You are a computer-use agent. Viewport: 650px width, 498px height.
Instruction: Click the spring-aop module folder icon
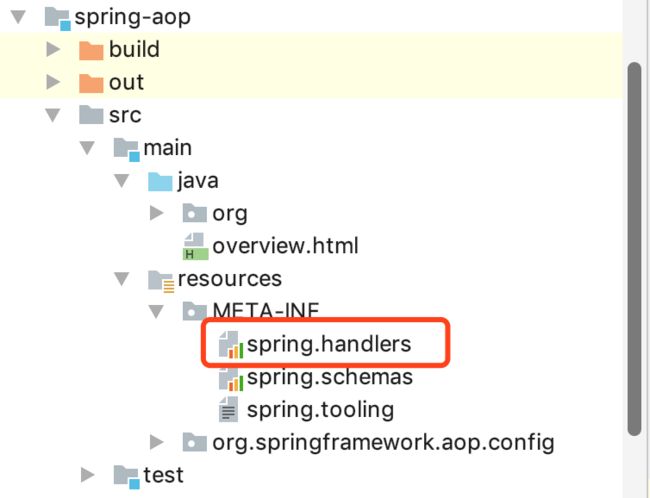58,18
